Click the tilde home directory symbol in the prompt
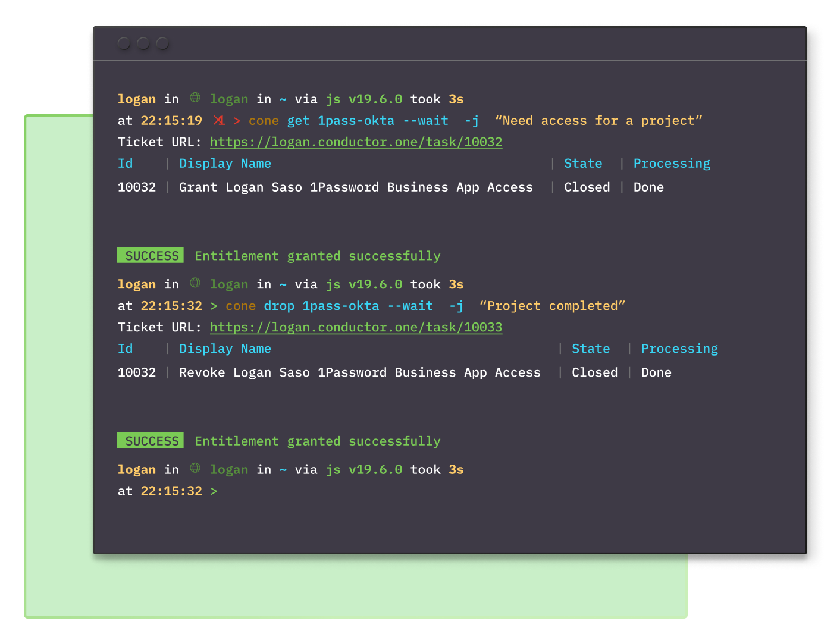 tap(283, 99)
